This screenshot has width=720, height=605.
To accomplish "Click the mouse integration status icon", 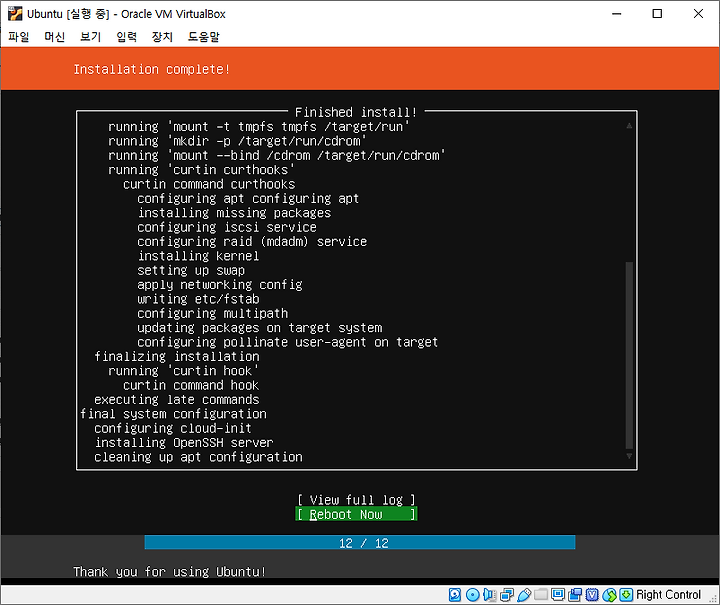I will pyautogui.click(x=609, y=595).
